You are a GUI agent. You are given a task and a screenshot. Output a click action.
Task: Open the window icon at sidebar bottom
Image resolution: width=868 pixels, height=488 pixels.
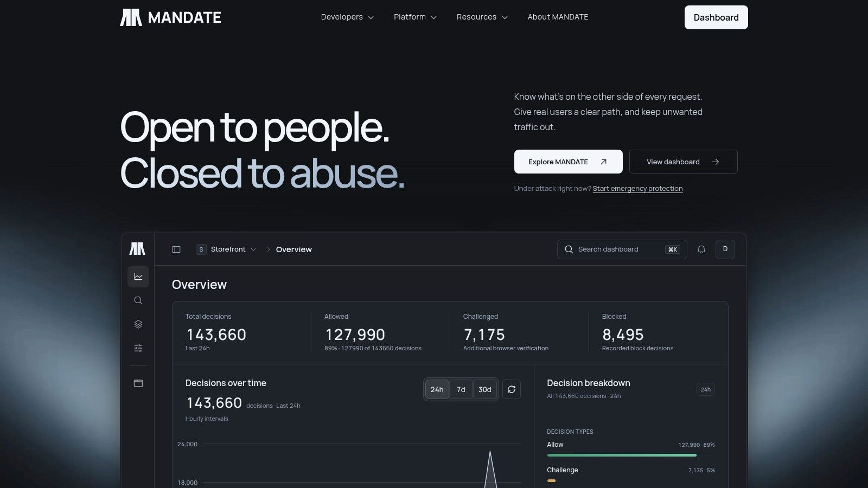pos(138,383)
